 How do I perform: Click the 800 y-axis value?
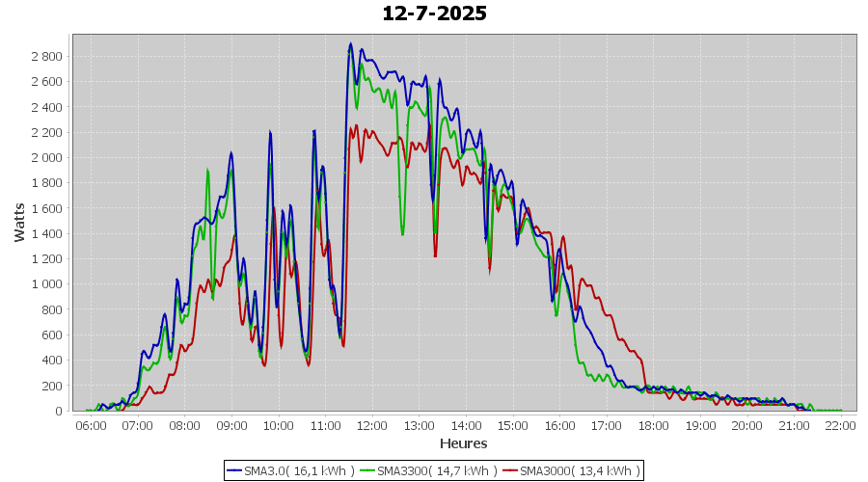click(51, 309)
